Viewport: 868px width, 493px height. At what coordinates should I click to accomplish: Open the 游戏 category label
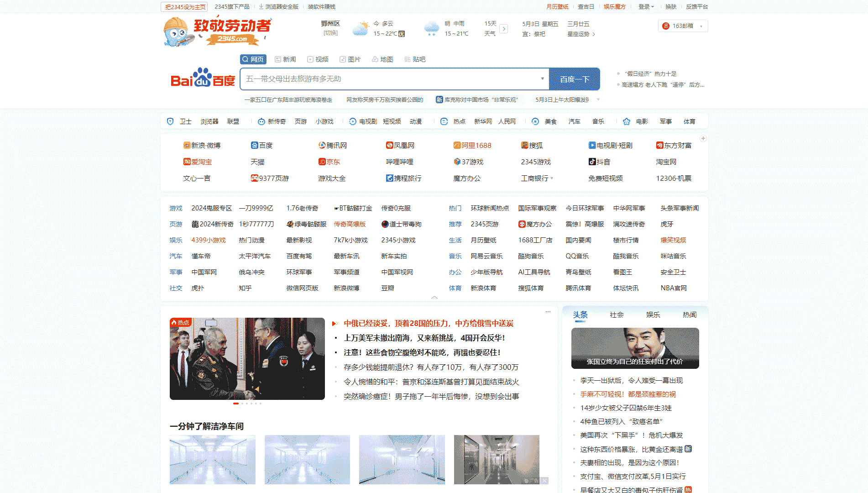pos(176,208)
